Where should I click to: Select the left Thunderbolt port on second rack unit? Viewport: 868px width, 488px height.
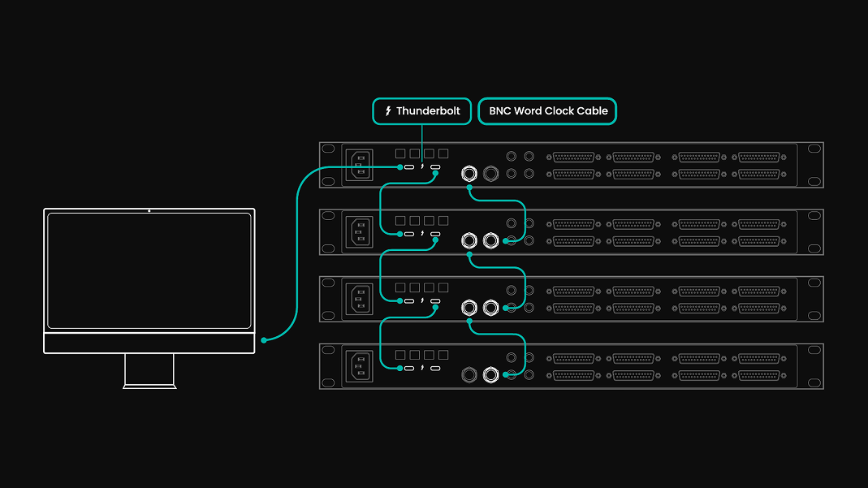click(x=409, y=234)
